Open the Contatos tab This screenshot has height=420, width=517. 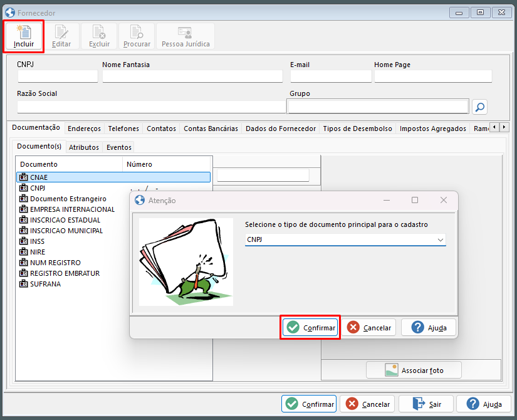pos(161,129)
